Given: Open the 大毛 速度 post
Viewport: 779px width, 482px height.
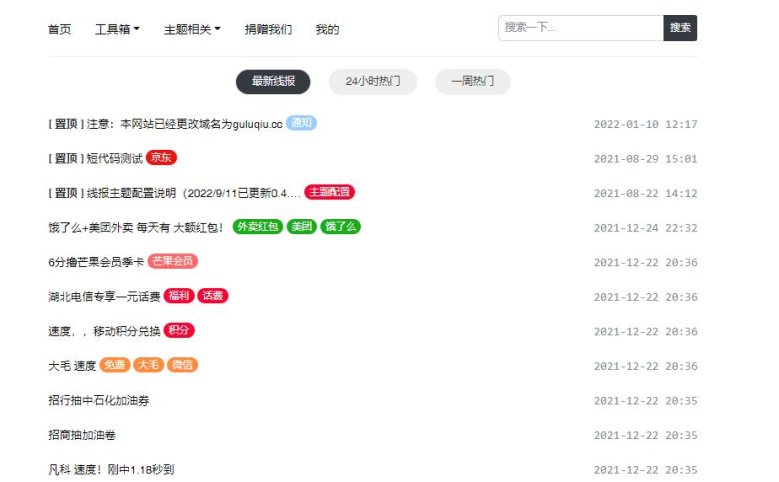Looking at the screenshot, I should pos(72,366).
